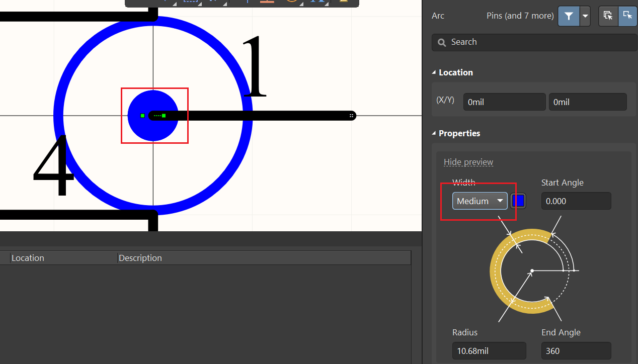Click the X location field showing 0mil
Image resolution: width=638 pixels, height=364 pixels.
(x=504, y=102)
